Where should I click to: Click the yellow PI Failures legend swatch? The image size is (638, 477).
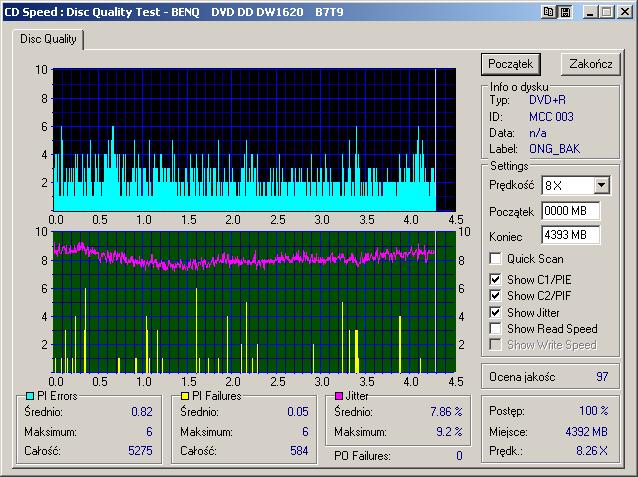click(x=185, y=396)
